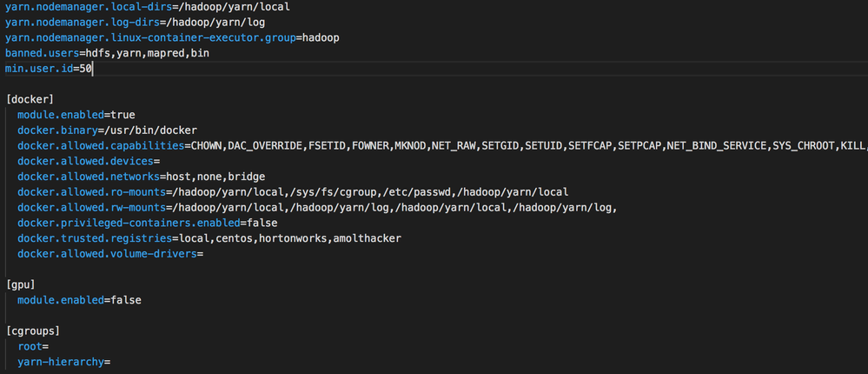
Task: Place cursor on yarn.nodemanager.log-dirs line
Action: tap(135, 23)
